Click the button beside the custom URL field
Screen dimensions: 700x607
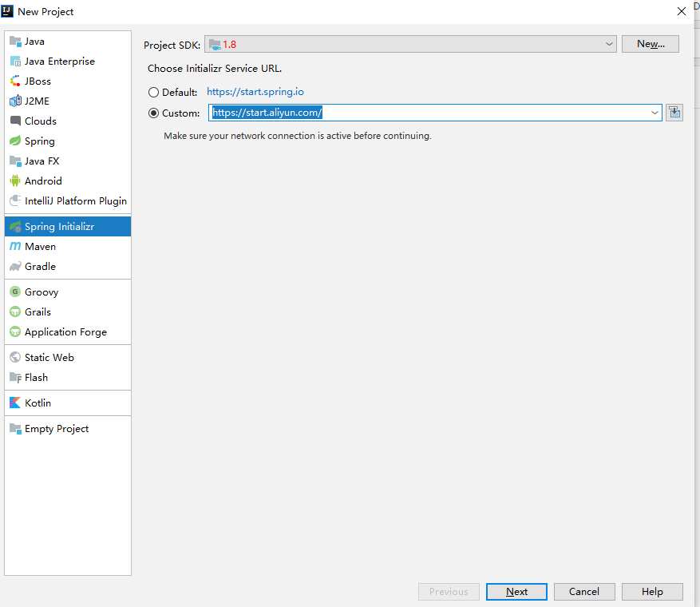674,113
